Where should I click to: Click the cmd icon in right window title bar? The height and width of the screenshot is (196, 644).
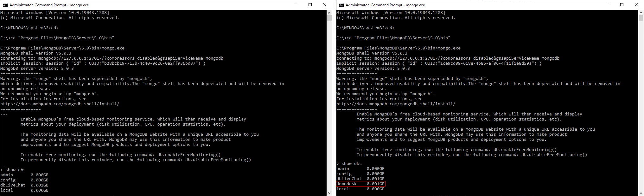pyautogui.click(x=341, y=5)
